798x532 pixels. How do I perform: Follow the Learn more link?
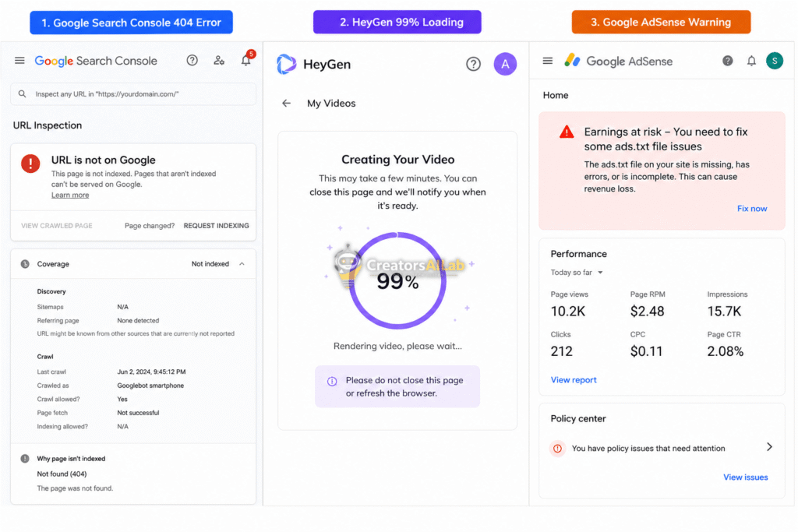click(x=69, y=196)
